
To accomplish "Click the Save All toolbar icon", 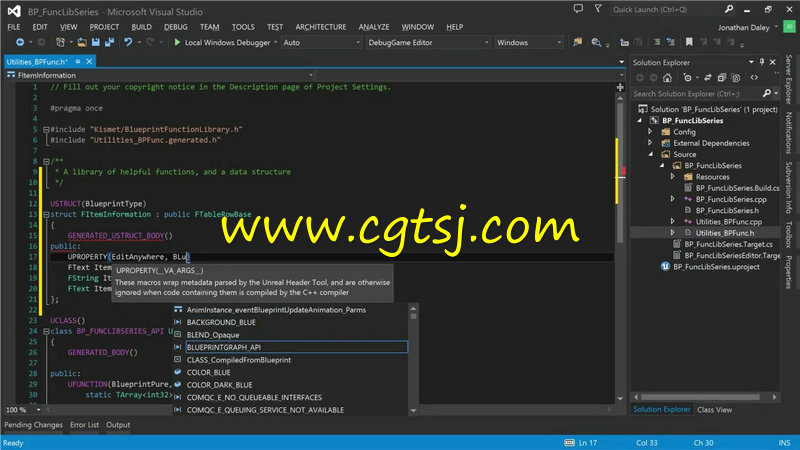I will (x=106, y=43).
